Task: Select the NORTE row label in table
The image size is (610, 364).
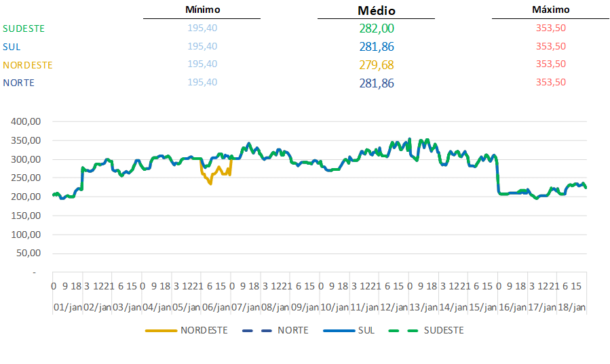Action: 18,83
